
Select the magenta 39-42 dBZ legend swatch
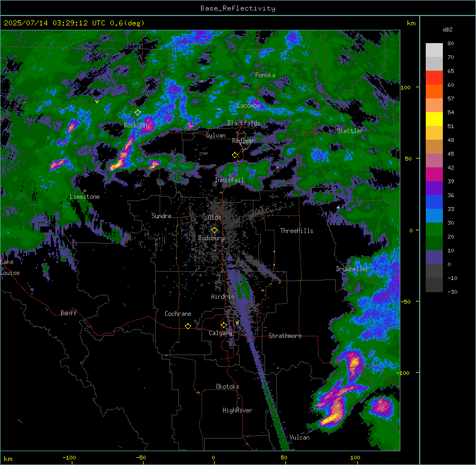click(x=434, y=174)
